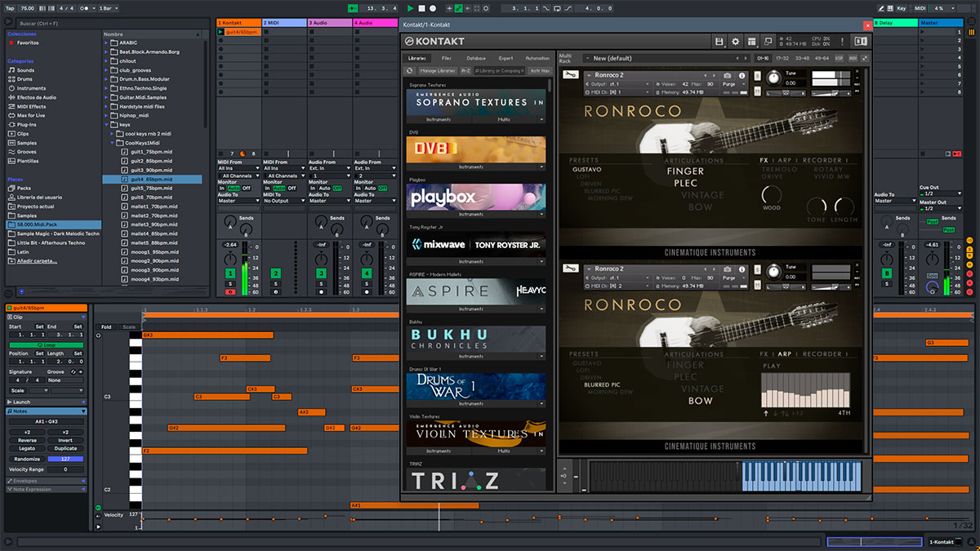
Task: Open track 3 Audio From Ext. In dropdown
Action: (x=330, y=168)
